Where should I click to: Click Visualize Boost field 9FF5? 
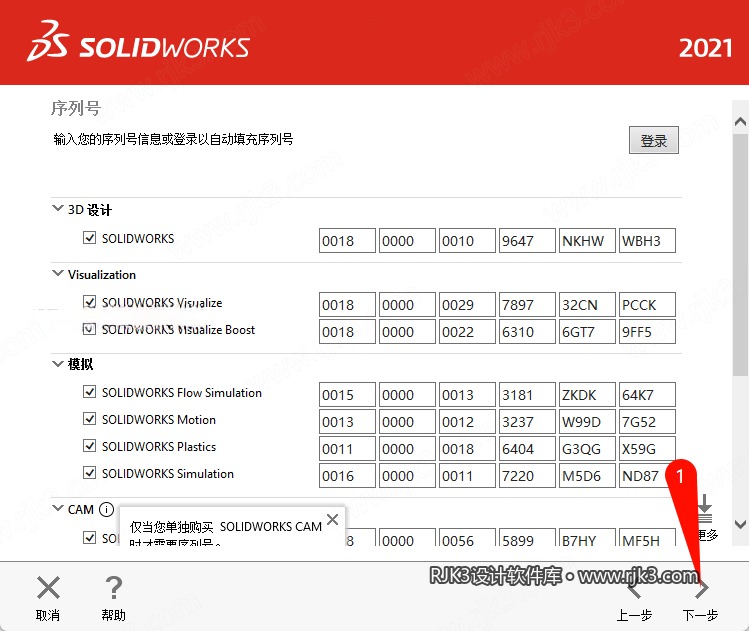click(647, 332)
